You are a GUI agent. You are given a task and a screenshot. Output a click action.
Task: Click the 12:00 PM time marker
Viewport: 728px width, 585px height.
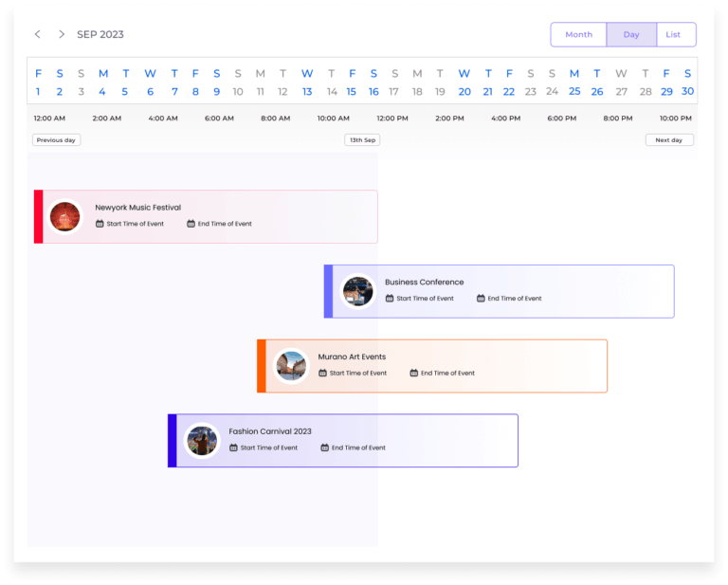pos(392,119)
